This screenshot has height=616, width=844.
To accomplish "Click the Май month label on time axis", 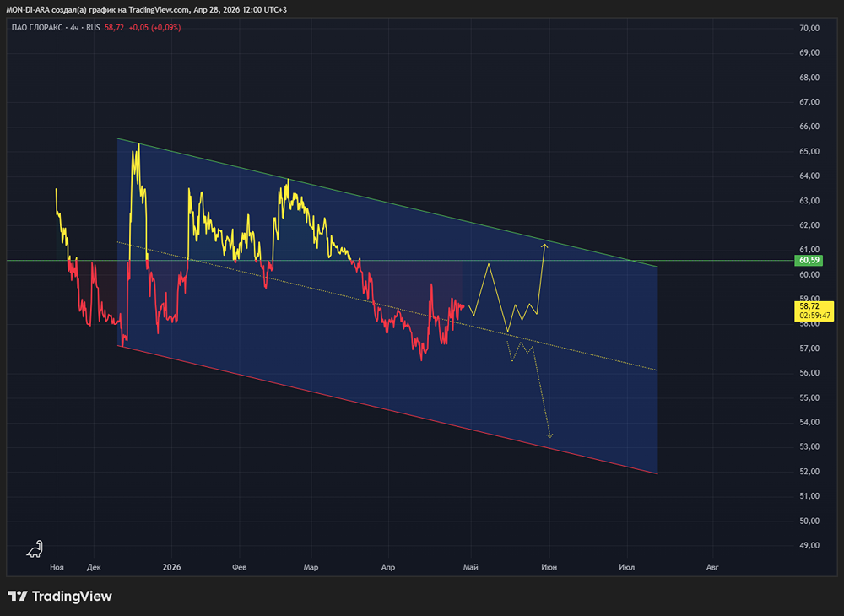I will coord(470,567).
